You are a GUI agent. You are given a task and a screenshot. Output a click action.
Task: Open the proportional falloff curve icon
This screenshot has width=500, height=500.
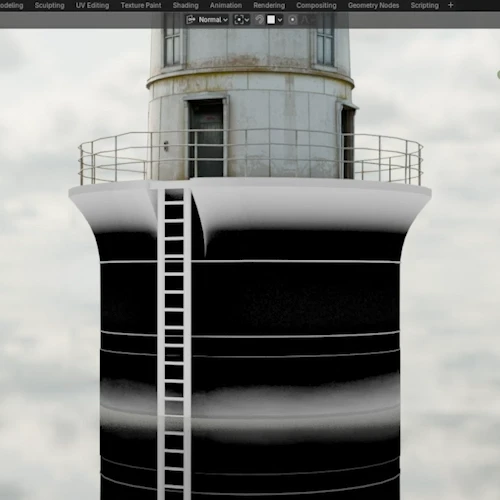[305, 20]
